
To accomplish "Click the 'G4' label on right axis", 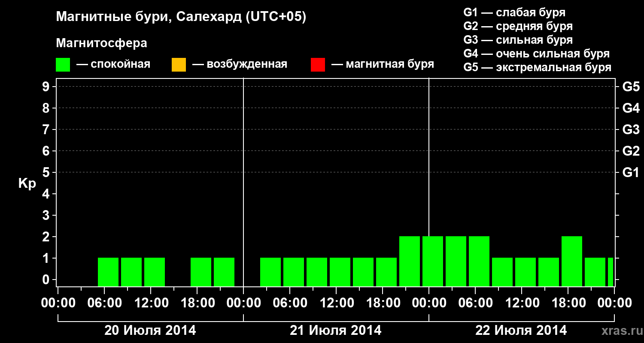I will pos(631,108).
